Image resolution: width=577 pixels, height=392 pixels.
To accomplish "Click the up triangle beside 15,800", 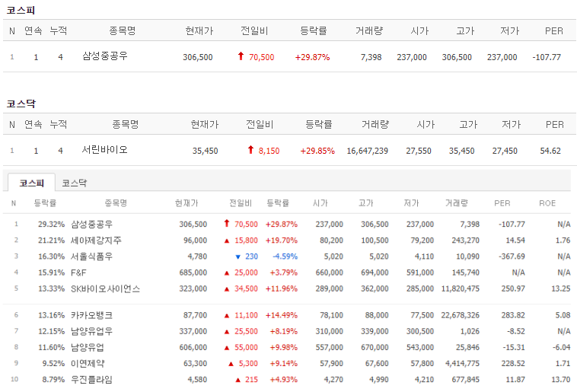I will 227,241.
